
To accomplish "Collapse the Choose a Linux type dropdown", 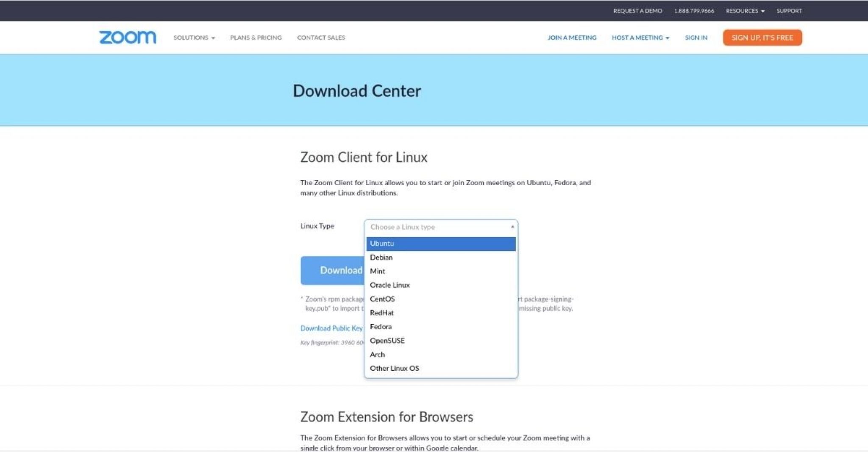I will pyautogui.click(x=512, y=227).
